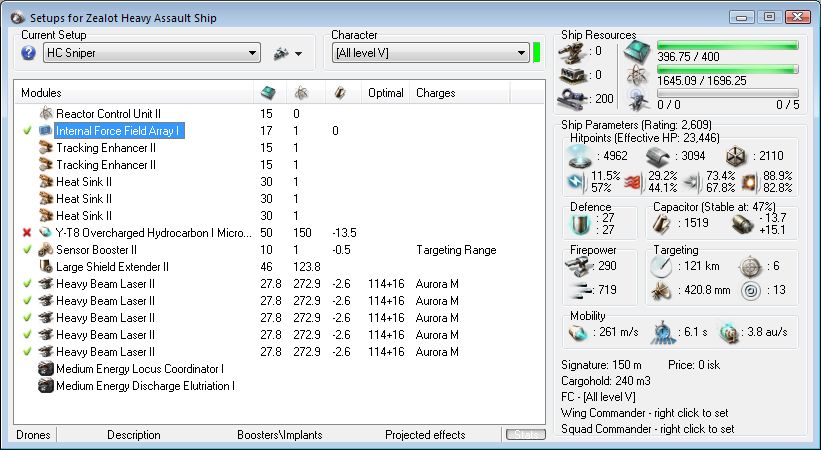Click the Defence tank icon
Image resolution: width=821 pixels, height=450 pixels.
(x=581, y=224)
